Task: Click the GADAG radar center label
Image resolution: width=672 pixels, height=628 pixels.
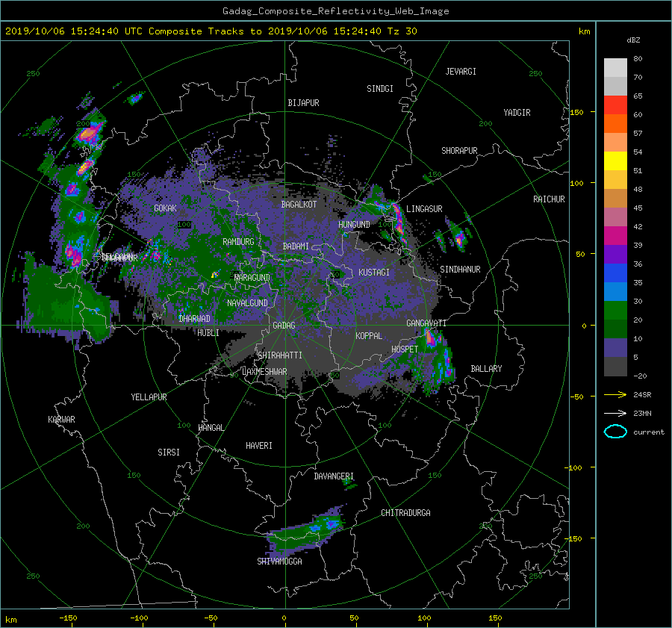Action: (284, 326)
